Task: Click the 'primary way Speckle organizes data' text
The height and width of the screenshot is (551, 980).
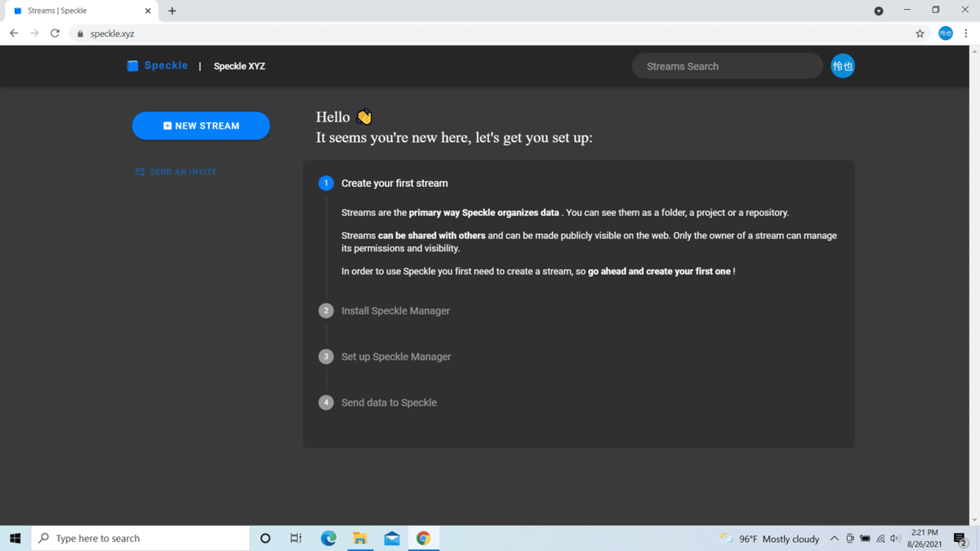Action: point(484,213)
